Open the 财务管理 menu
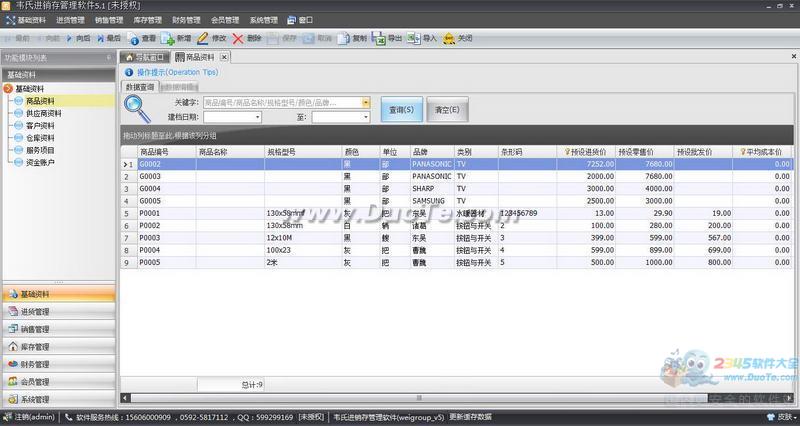This screenshot has height=426, width=800. click(186, 20)
